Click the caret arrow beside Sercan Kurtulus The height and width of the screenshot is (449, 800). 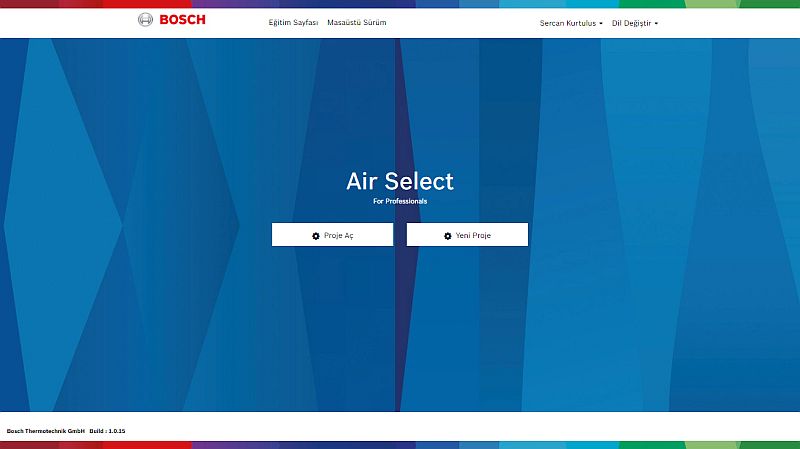[x=601, y=23]
